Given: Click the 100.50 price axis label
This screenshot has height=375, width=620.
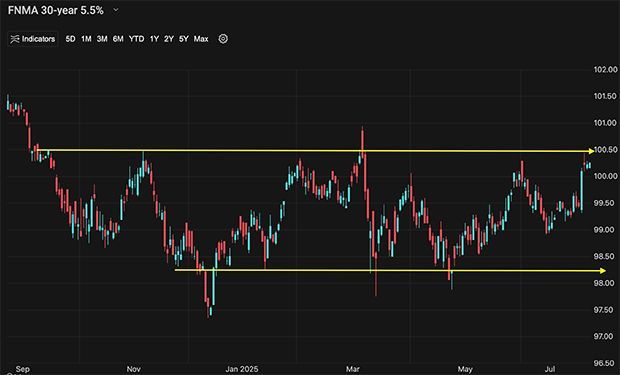Looking at the screenshot, I should point(605,150).
